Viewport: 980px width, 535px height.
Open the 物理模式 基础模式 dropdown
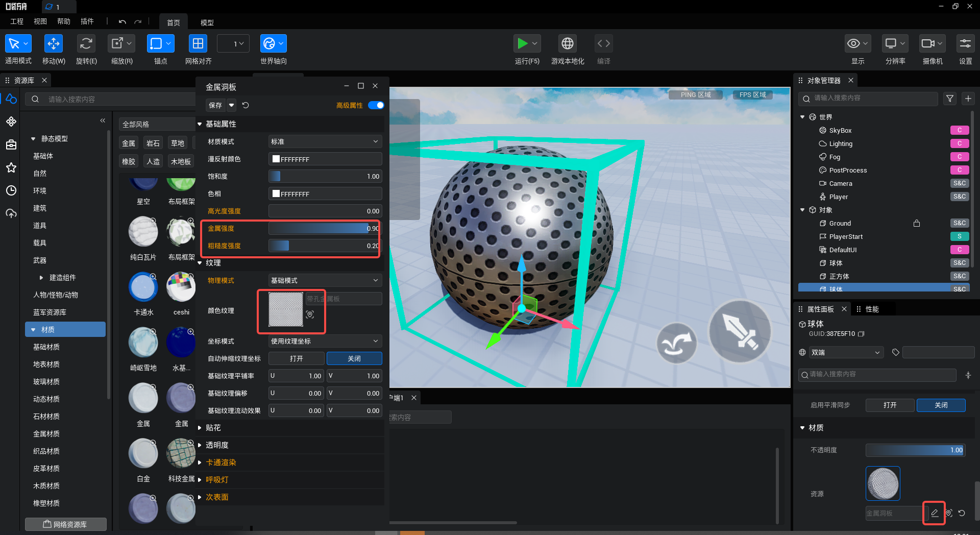point(325,280)
